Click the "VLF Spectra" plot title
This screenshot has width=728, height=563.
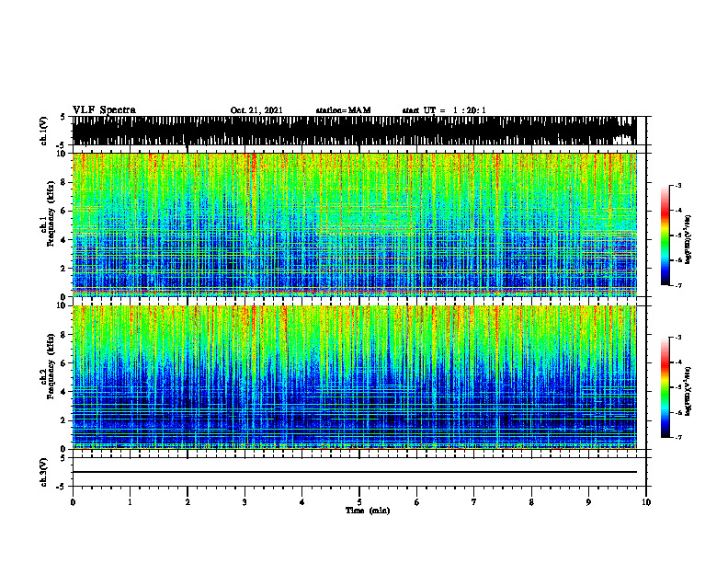(x=104, y=110)
